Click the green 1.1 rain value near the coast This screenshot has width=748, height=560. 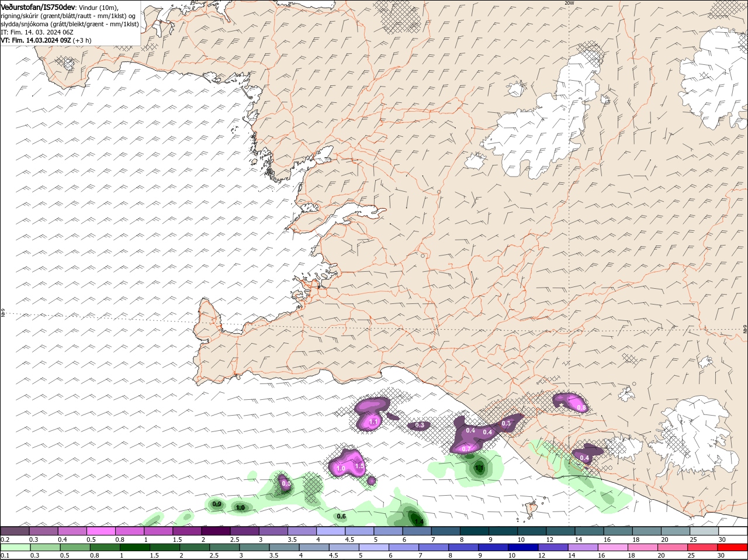(479, 468)
